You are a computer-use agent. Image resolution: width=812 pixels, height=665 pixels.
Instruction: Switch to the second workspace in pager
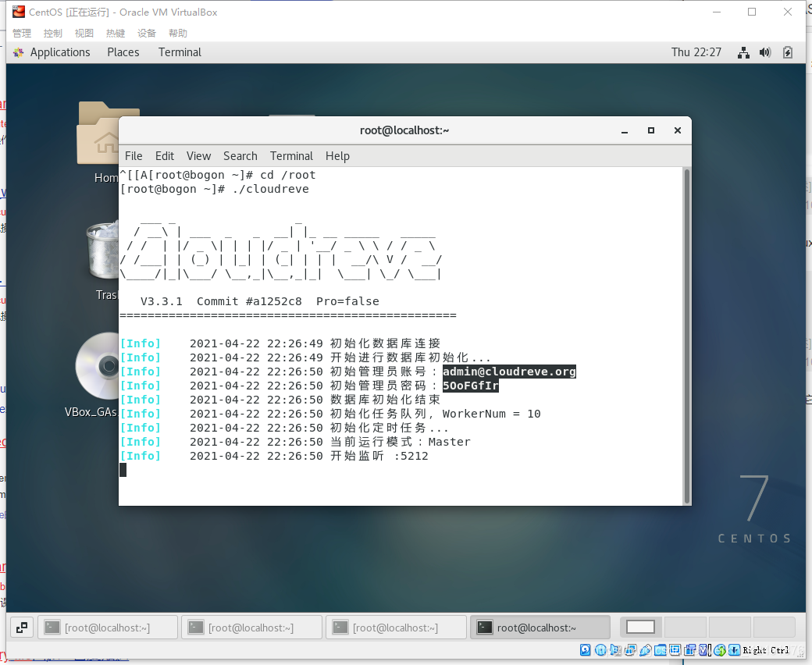point(686,628)
